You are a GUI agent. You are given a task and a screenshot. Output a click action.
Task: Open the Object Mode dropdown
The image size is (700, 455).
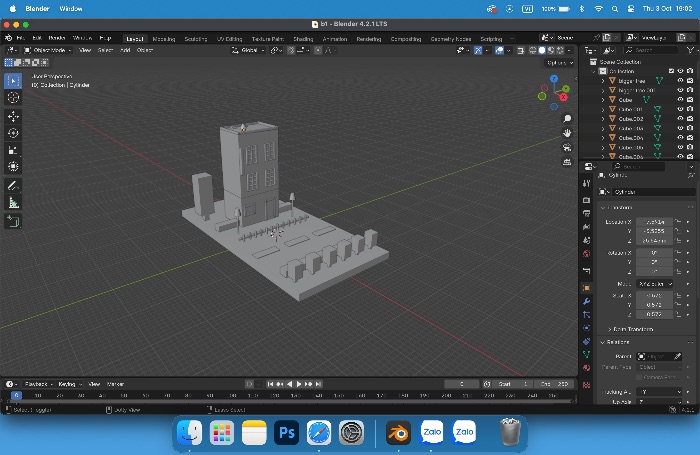(x=48, y=50)
